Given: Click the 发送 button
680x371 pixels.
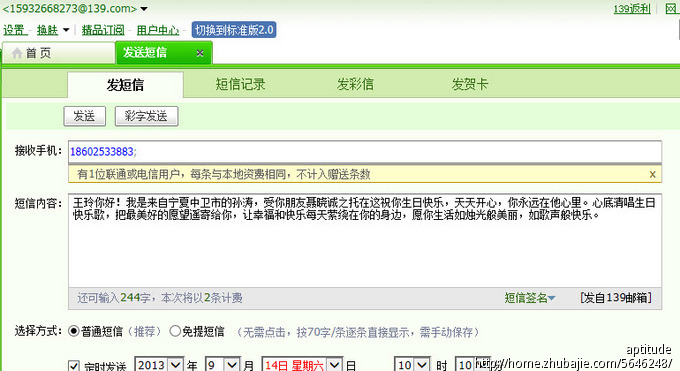Looking at the screenshot, I should click(85, 116).
